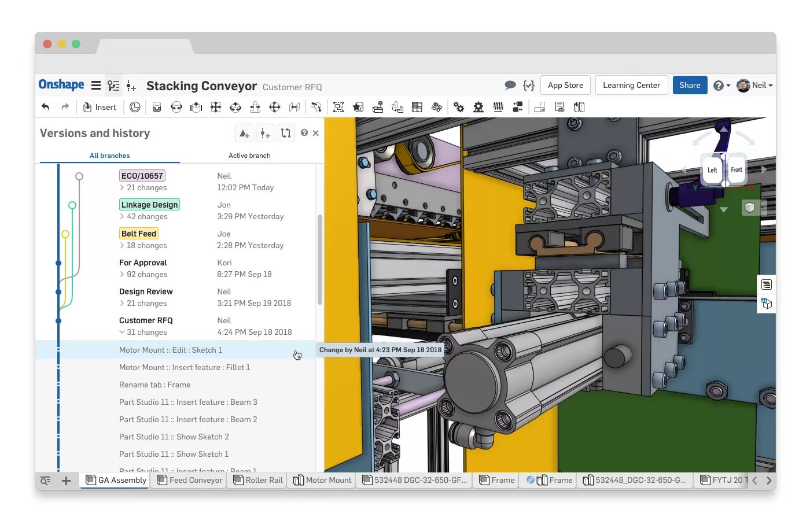
Task: Select the revolute mate tool
Action: coord(176,107)
